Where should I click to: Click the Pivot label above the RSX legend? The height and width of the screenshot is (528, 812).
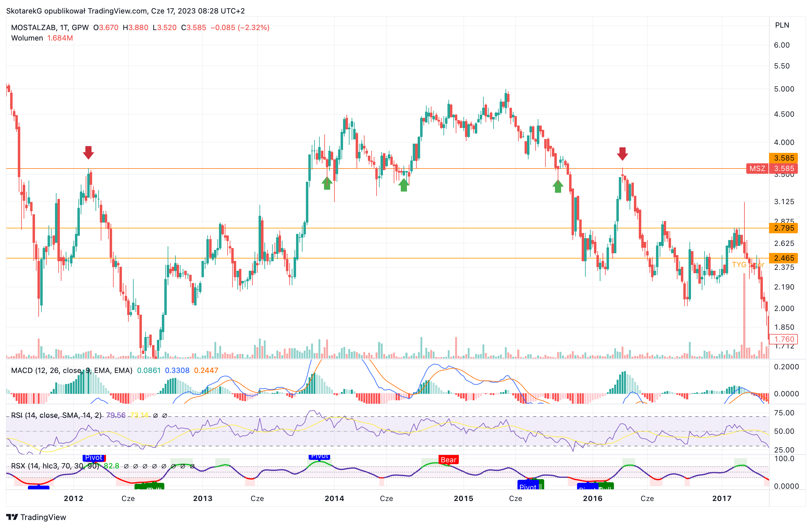click(x=93, y=458)
